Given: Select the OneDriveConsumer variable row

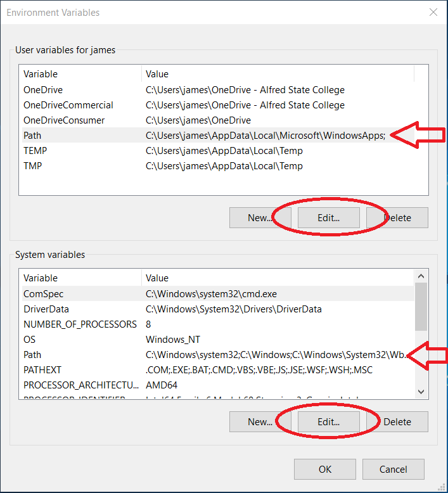Looking at the screenshot, I should (218, 120).
